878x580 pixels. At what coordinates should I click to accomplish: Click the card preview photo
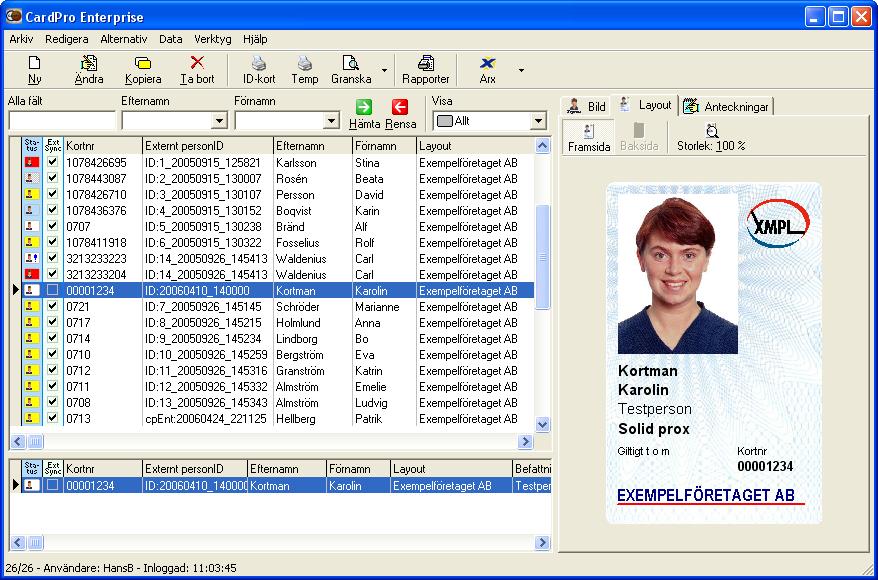[678, 274]
